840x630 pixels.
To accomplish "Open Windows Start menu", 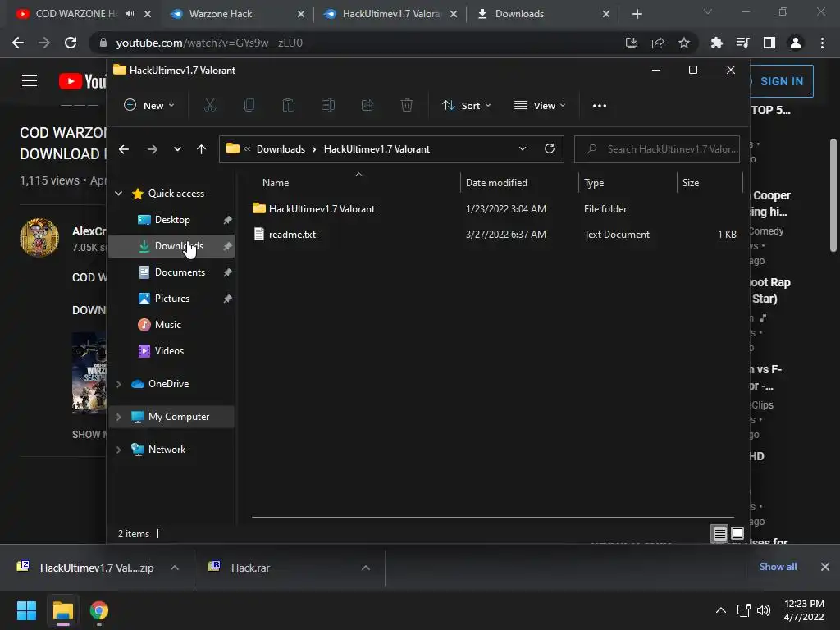I will 26,610.
